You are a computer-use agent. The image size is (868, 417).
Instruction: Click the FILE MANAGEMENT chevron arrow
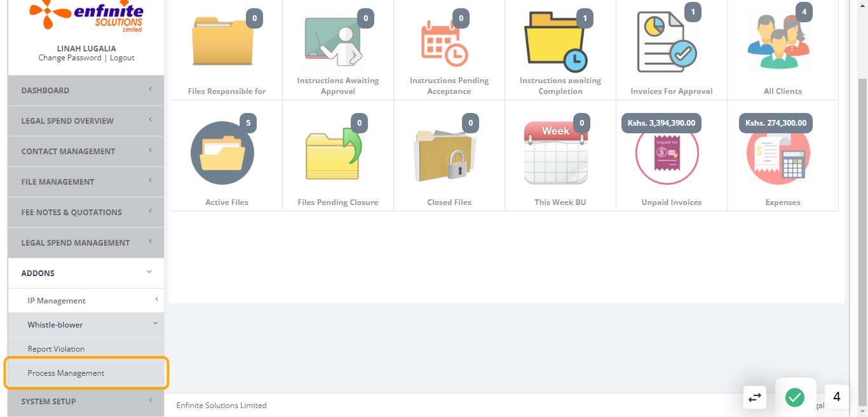[151, 181]
